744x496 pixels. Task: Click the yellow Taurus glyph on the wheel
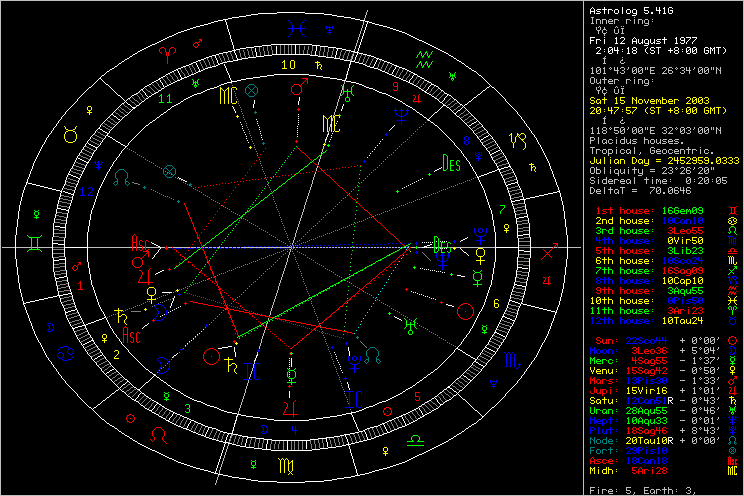pyautogui.click(x=74, y=133)
